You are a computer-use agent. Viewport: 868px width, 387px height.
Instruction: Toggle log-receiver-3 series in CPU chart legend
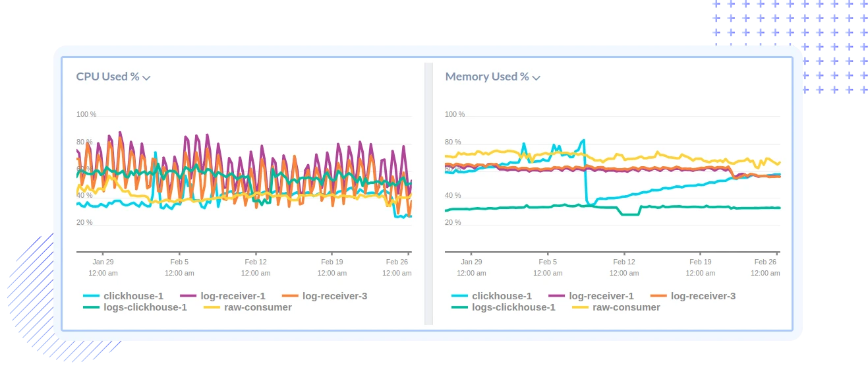click(324, 296)
